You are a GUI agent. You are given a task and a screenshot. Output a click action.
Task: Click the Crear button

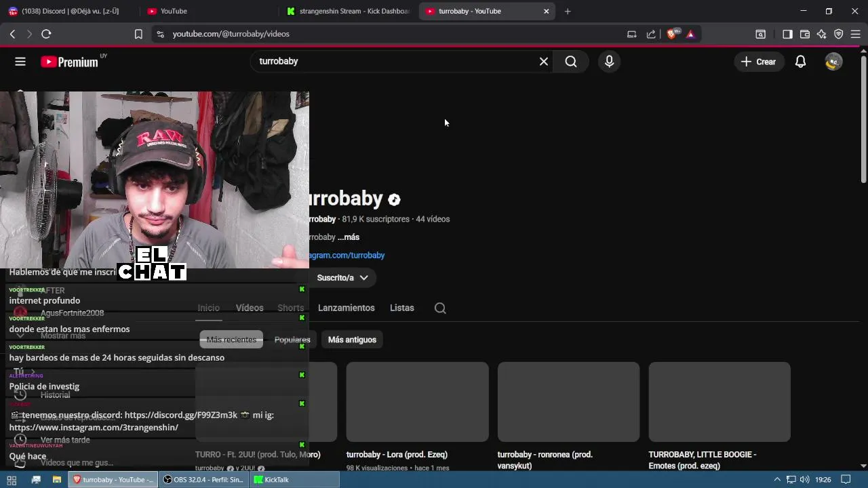point(758,62)
